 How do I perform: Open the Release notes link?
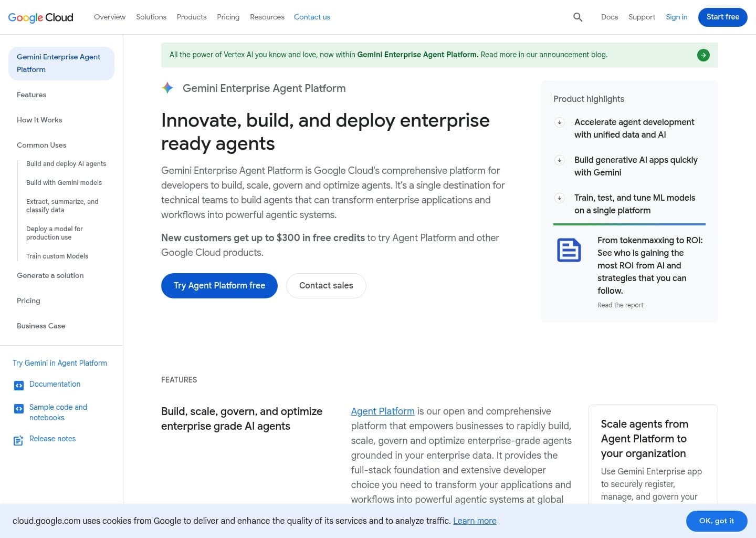point(52,439)
